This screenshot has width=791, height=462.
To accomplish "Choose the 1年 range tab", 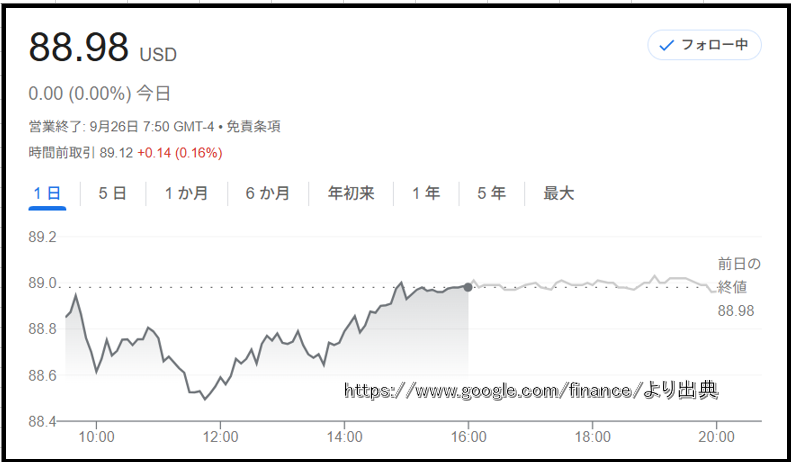I will (x=426, y=194).
